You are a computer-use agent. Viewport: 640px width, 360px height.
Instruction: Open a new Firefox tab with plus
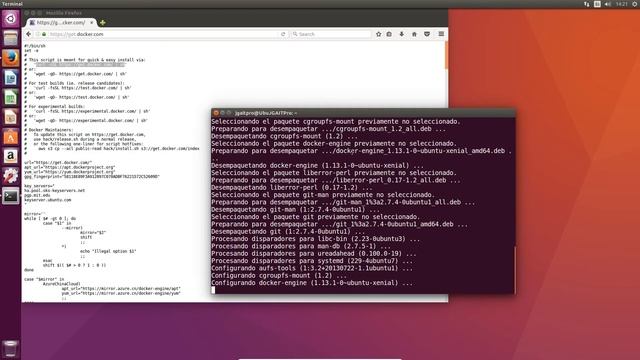pos(103,22)
